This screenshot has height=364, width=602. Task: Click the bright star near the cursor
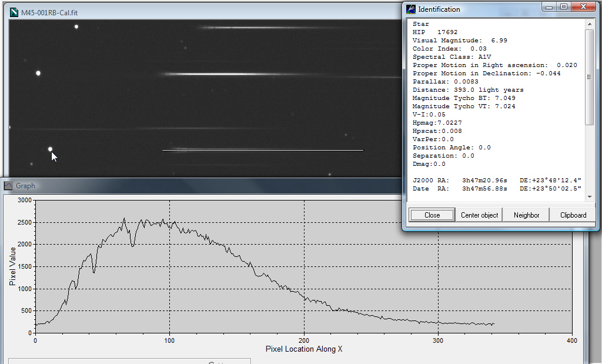pos(50,149)
